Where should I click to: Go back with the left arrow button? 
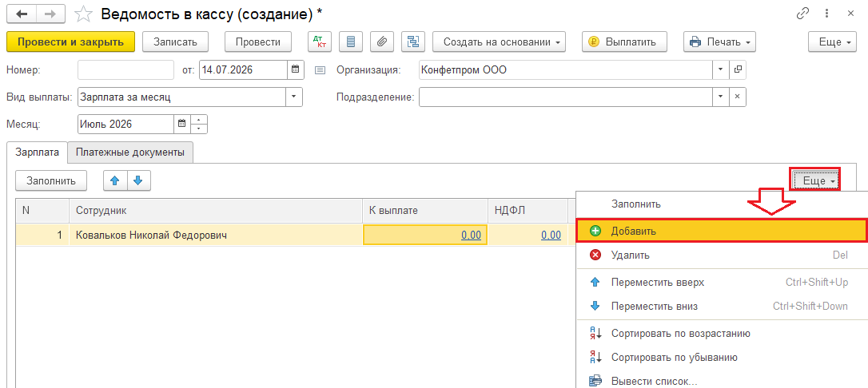[22, 14]
